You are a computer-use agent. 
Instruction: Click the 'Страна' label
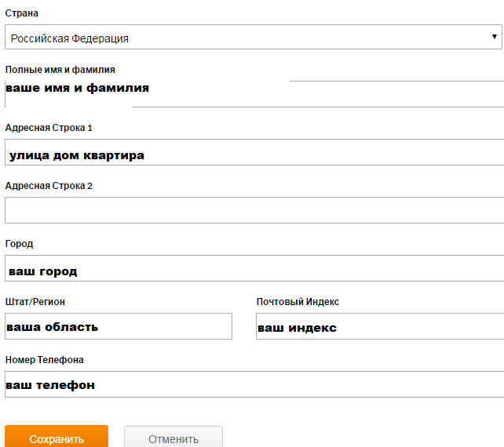(21, 13)
